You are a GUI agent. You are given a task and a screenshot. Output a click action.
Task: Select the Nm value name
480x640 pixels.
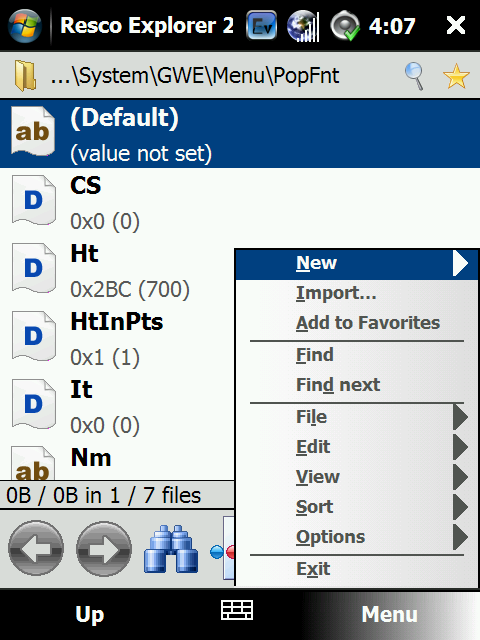tap(91, 458)
